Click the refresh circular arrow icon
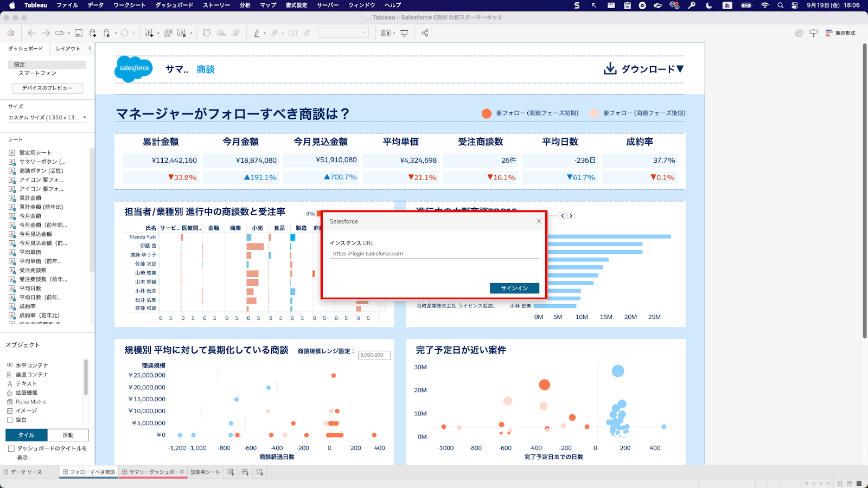Image resolution: width=868 pixels, height=488 pixels. click(x=125, y=33)
